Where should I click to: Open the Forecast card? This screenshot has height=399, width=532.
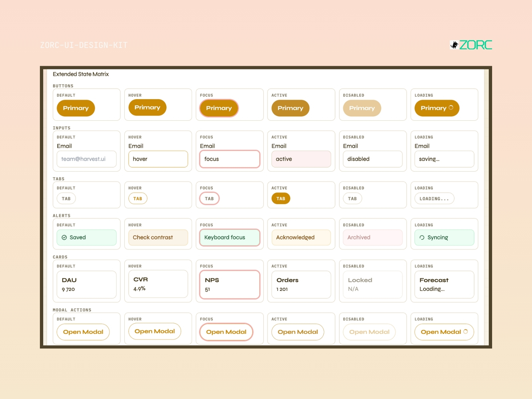(444, 285)
